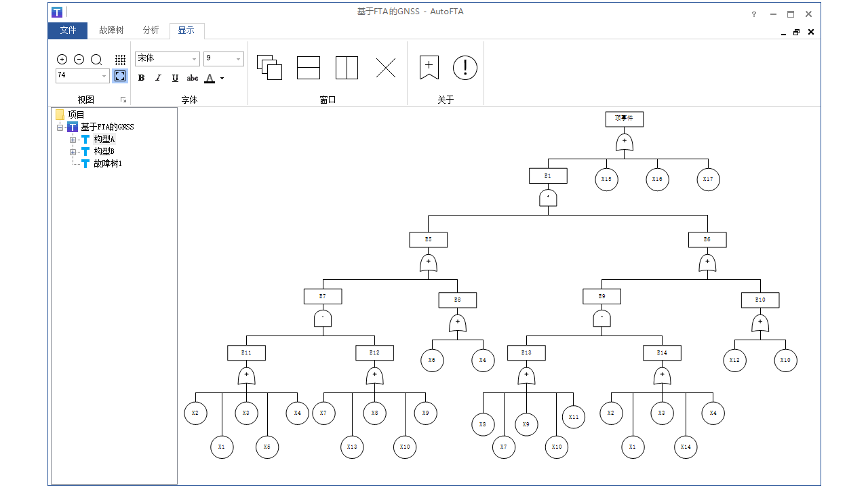Expand the 构型A tree node
This screenshot has width=868, height=488.
tap(73, 140)
